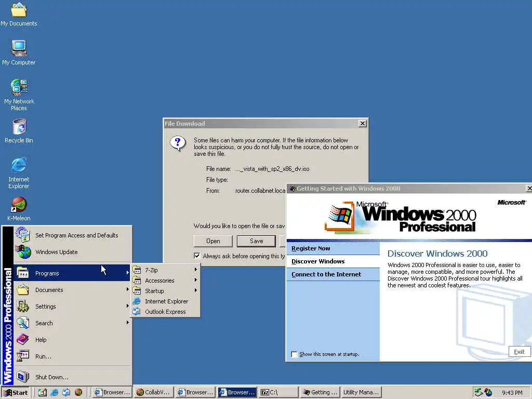Click the Windows Update globe icon

tap(23, 252)
